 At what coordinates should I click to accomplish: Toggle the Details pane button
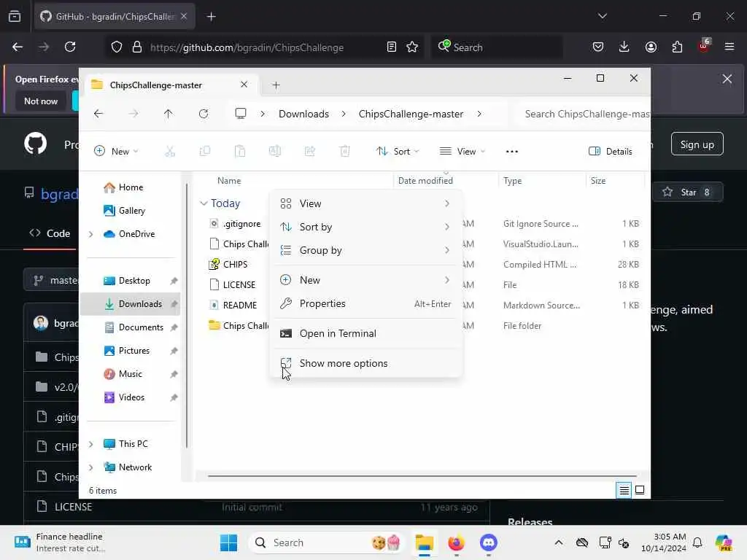(611, 152)
